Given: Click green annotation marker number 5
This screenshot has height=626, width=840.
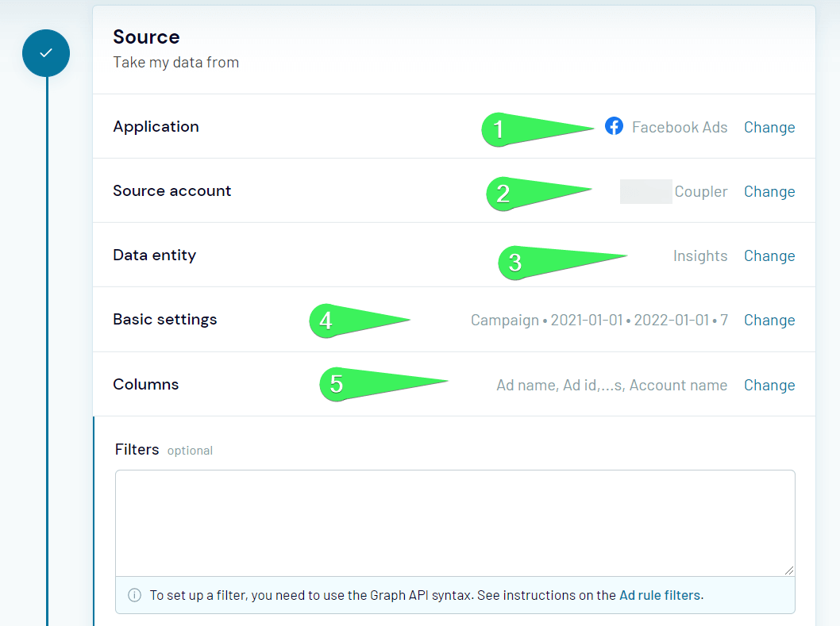Looking at the screenshot, I should coord(383,383).
